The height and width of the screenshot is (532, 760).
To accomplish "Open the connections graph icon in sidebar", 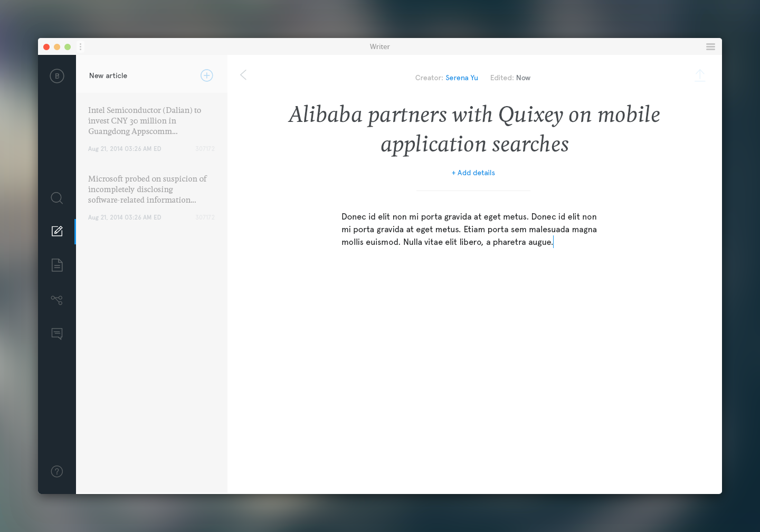I will 57,300.
